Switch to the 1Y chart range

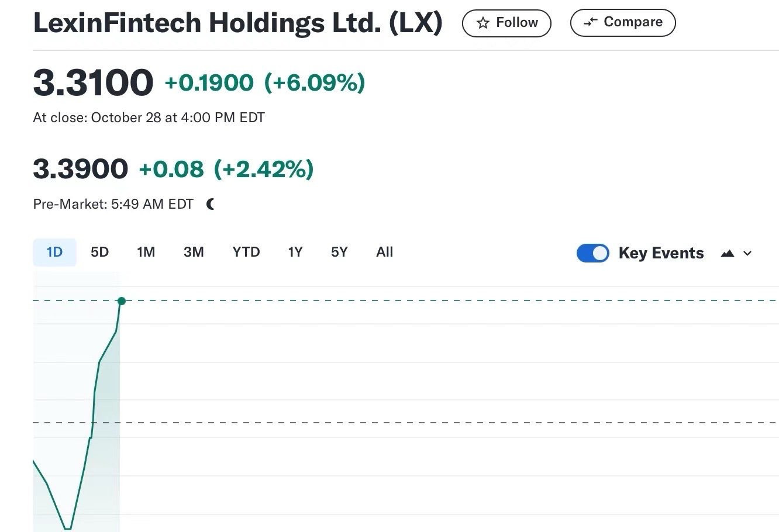(x=295, y=252)
